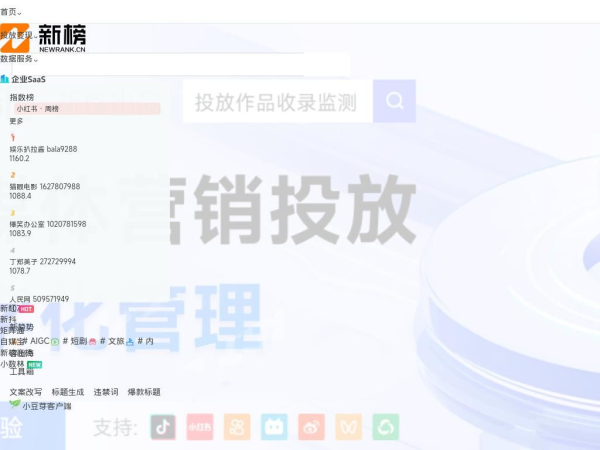Select the red Weibo platform icon
600x450 pixels.
(x=311, y=427)
